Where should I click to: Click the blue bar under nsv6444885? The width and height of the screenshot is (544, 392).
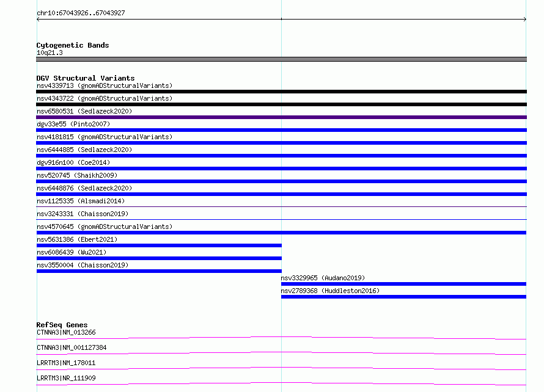pos(281,156)
